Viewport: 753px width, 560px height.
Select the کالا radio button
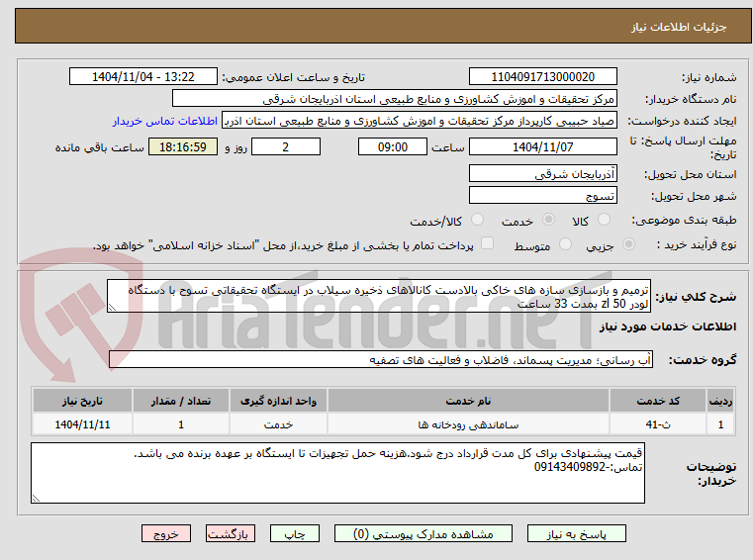(x=604, y=220)
